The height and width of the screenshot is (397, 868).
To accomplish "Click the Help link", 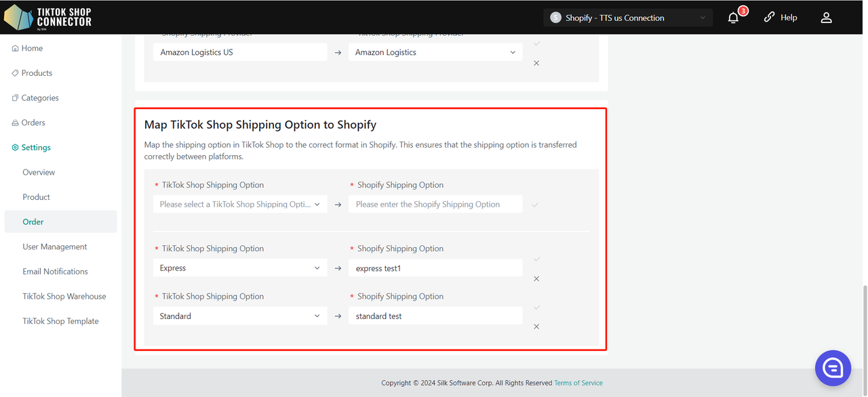I will pyautogui.click(x=781, y=18).
